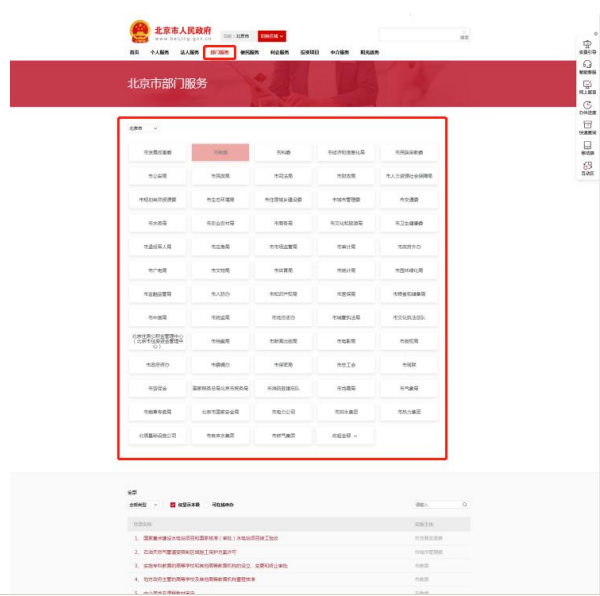The width and height of the screenshot is (600, 596).
Task: Go to the 首页 nav tab
Action: (x=134, y=52)
